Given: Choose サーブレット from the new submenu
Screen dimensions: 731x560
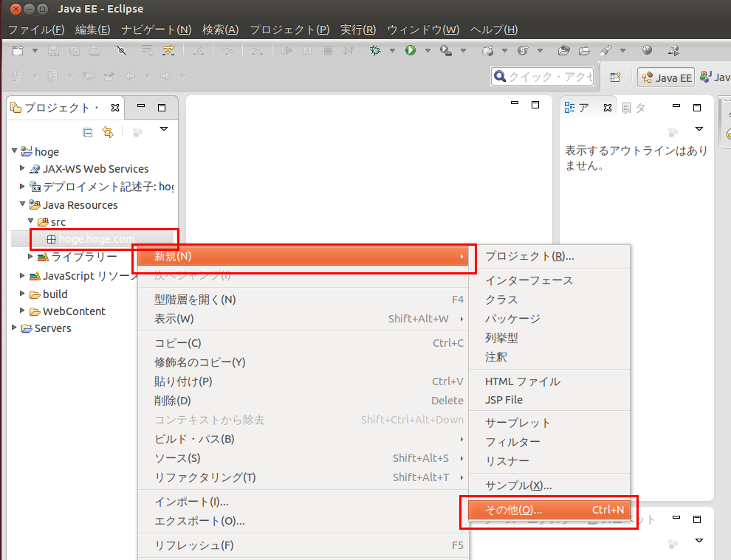Looking at the screenshot, I should (x=549, y=423).
